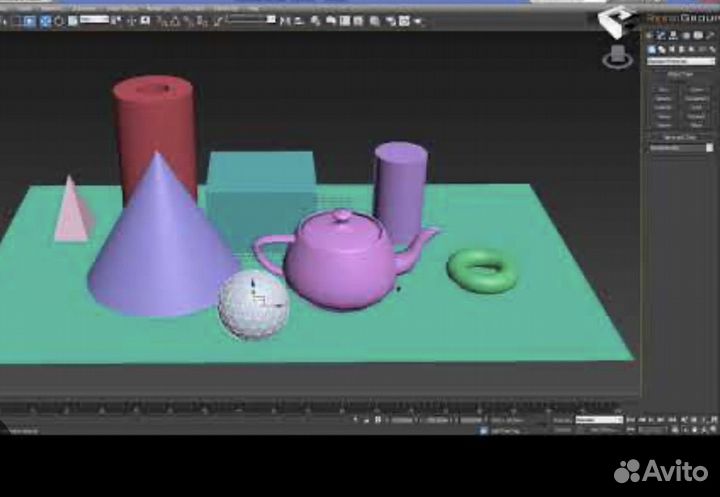This screenshot has height=497, width=720.
Task: Open the Display panel tab
Action: [x=698, y=36]
